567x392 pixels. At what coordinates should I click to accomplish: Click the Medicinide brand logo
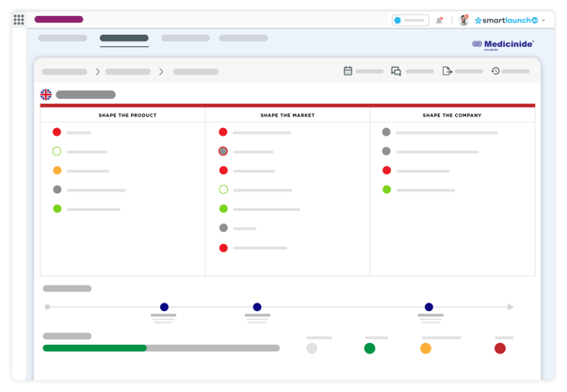(503, 44)
